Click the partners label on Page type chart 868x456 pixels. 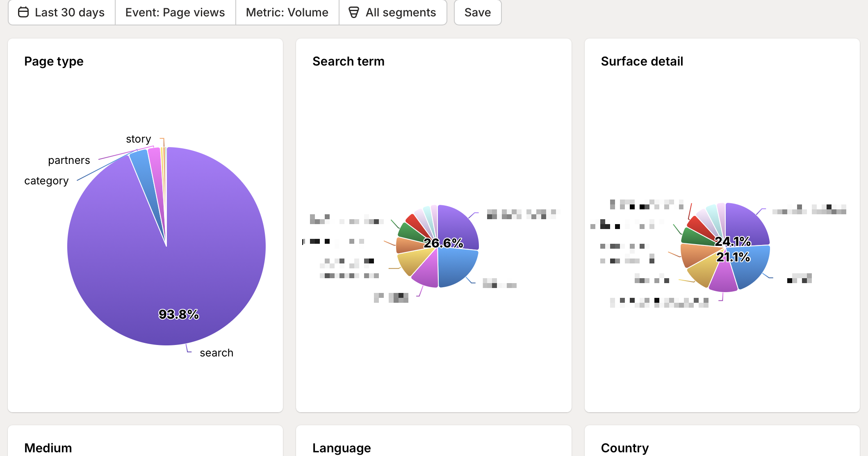click(69, 160)
